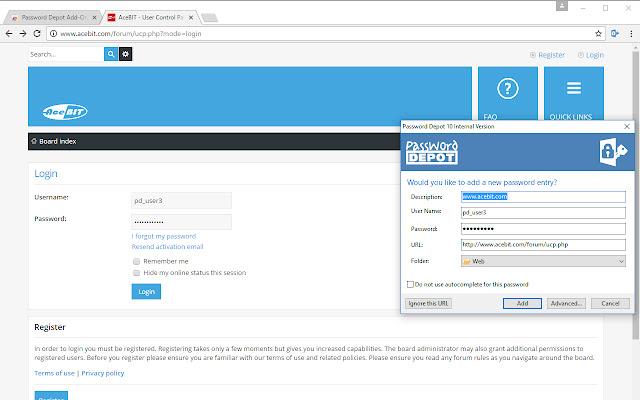Follow I forgot my password link

164,236
